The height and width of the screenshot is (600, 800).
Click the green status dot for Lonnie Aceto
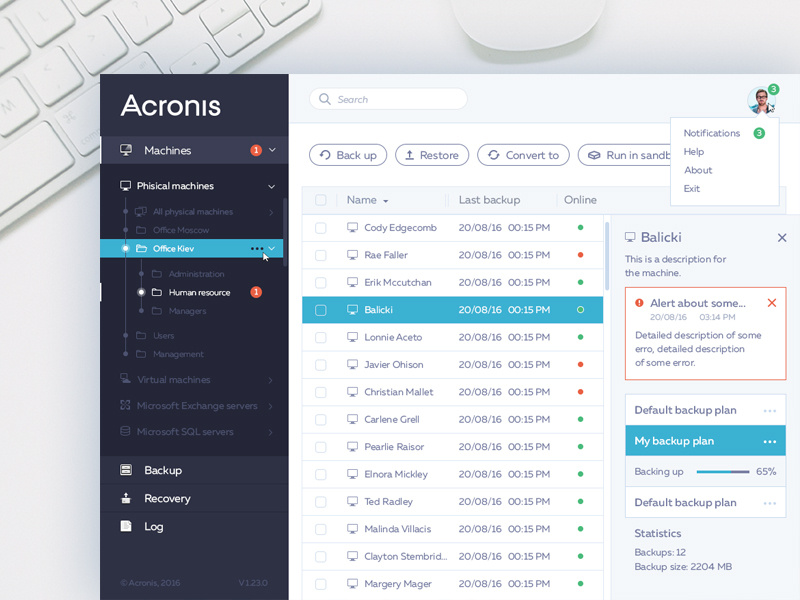[580, 337]
